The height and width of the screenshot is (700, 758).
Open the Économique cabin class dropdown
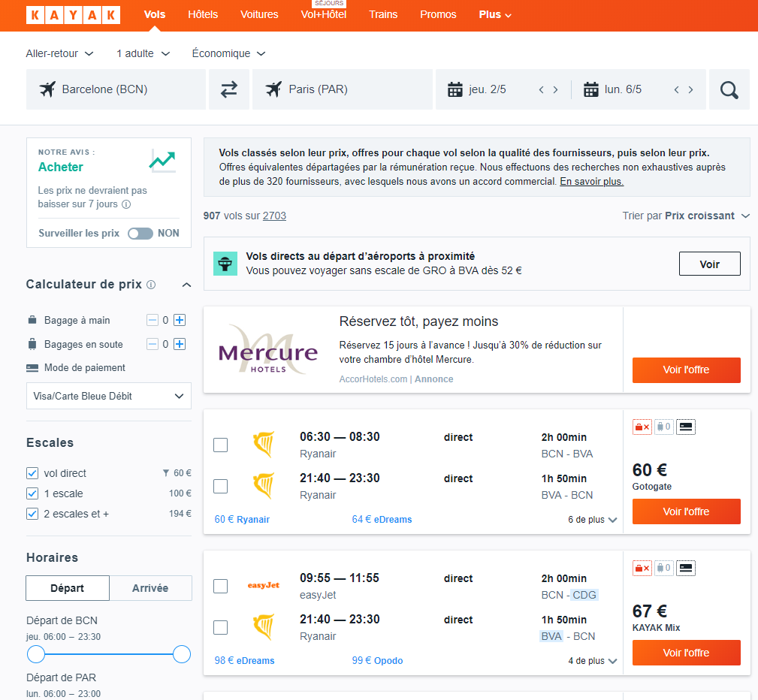pyautogui.click(x=228, y=53)
